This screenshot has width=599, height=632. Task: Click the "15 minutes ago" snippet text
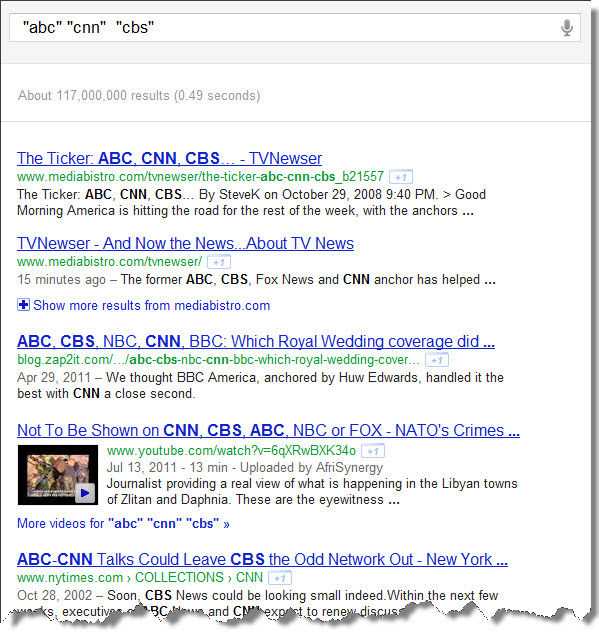point(62,280)
